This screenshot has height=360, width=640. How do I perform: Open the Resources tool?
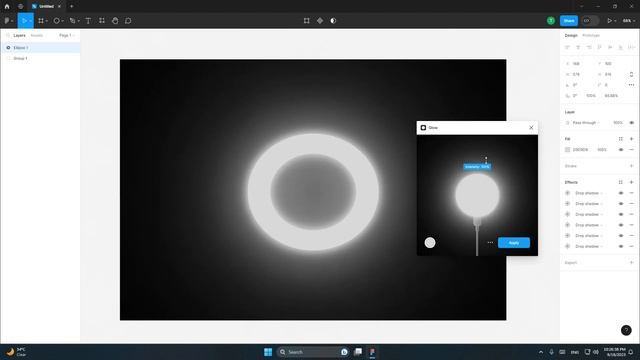[x=102, y=21]
